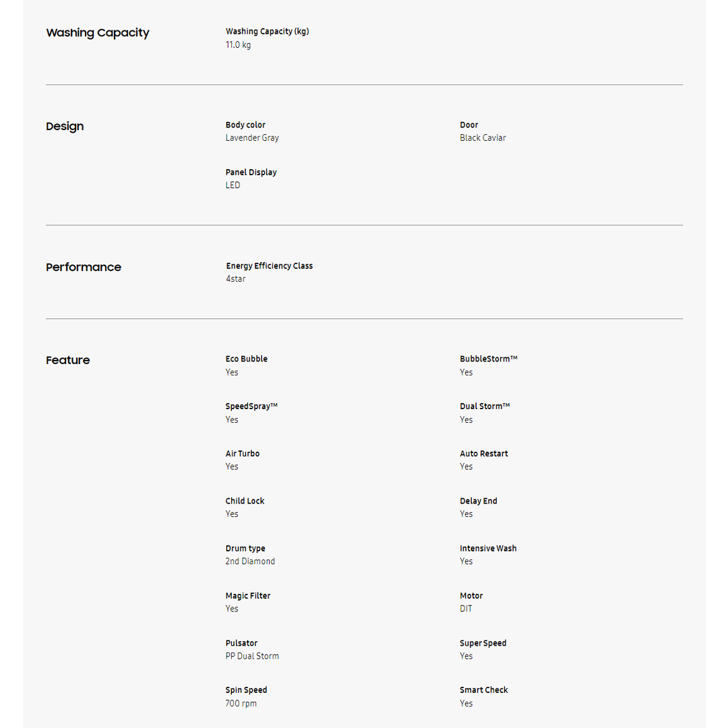The image size is (728, 728).
Task: Click the Washing Capacity section heading
Action: tap(98, 33)
